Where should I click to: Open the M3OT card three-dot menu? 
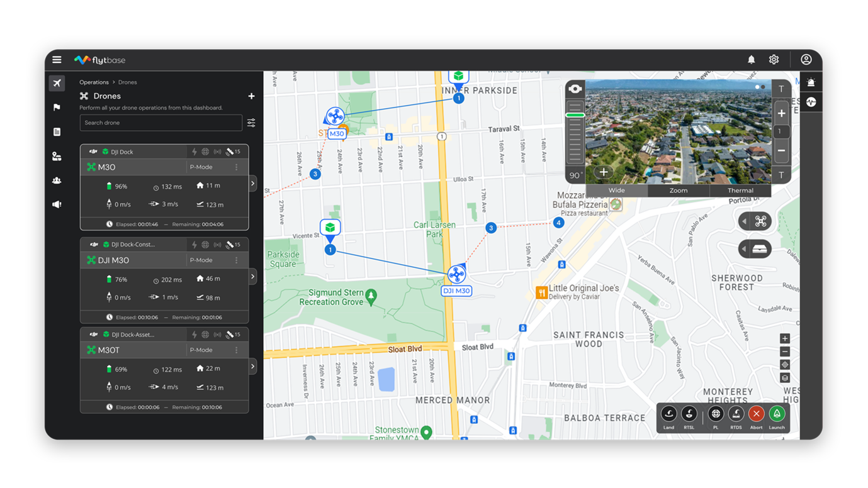tap(237, 350)
